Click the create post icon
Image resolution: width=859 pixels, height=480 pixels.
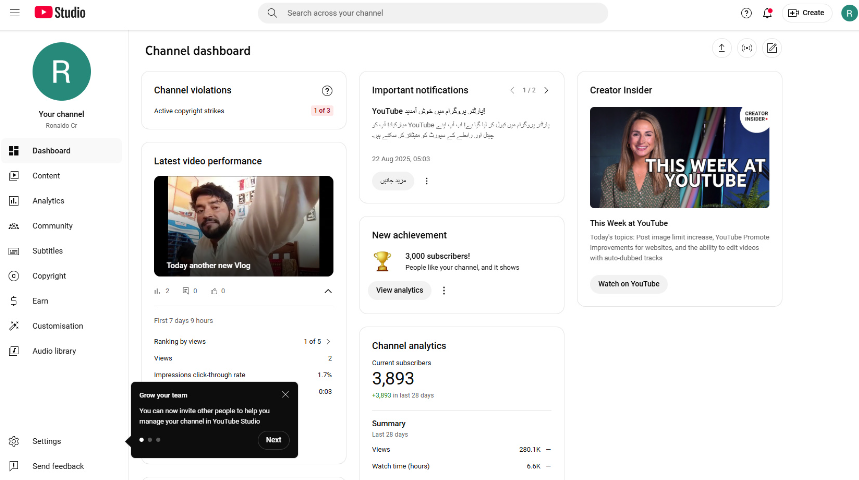point(771,48)
